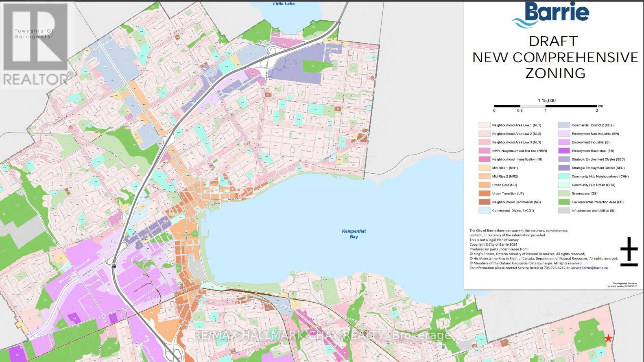The image size is (644, 362).
Task: Click the north arrow symbol
Action: (x=629, y=252)
